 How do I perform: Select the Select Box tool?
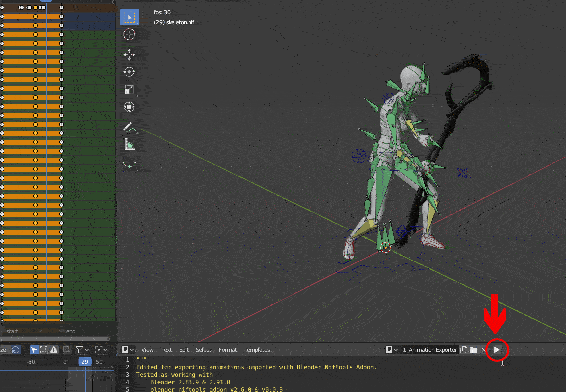(x=129, y=17)
